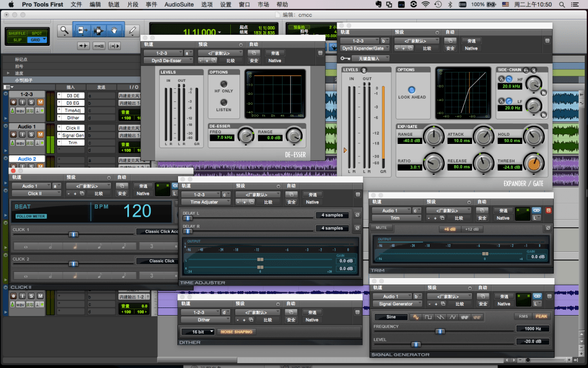Click the square wave icon in Signal Generator

point(428,317)
